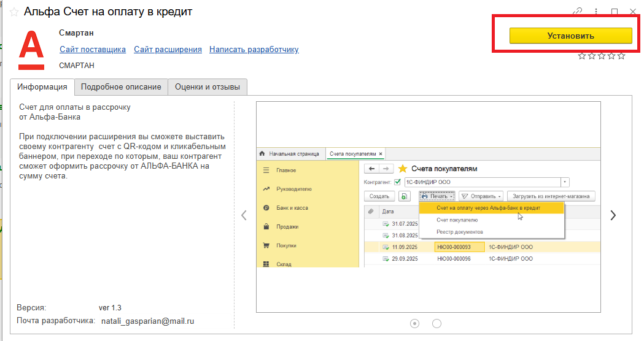Show the next screenshot with right arrow

tap(613, 215)
